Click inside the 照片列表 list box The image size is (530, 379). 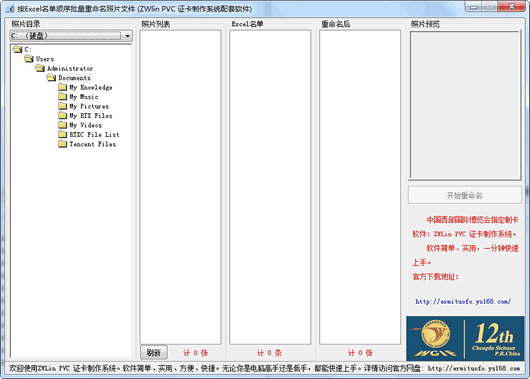(x=180, y=187)
